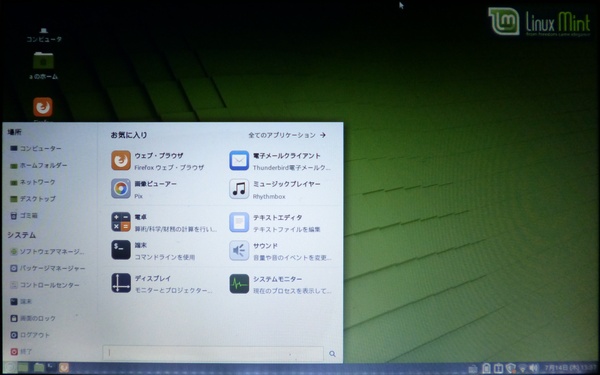This screenshot has width=600, height=375.
Task: Open Display (ディスプレイ) settings
Action: [x=163, y=283]
